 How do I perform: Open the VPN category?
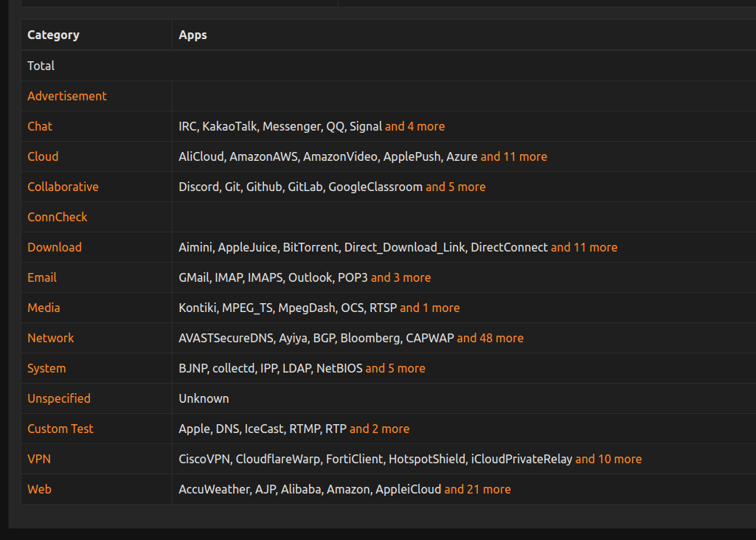click(39, 459)
